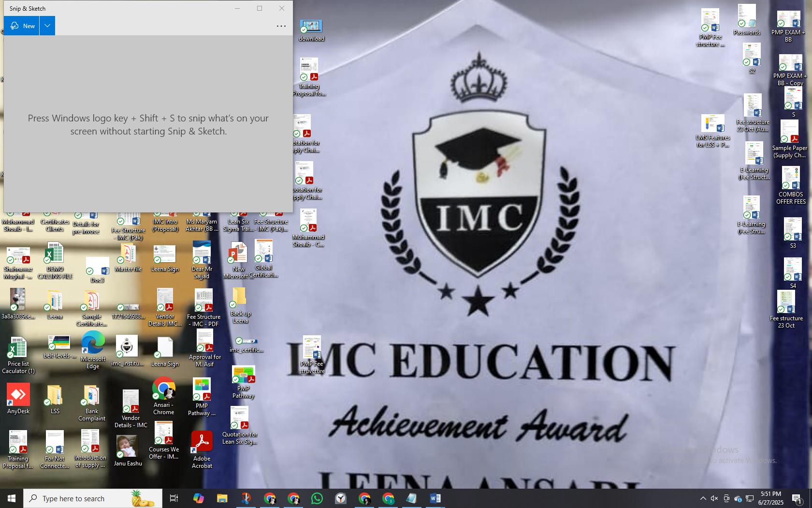Image resolution: width=812 pixels, height=508 pixels.
Task: Open Windows Start menu
Action: pos(12,498)
